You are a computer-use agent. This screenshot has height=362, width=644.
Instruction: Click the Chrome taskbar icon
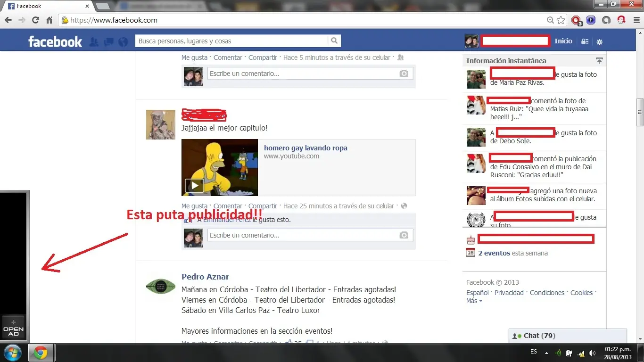[x=41, y=353]
